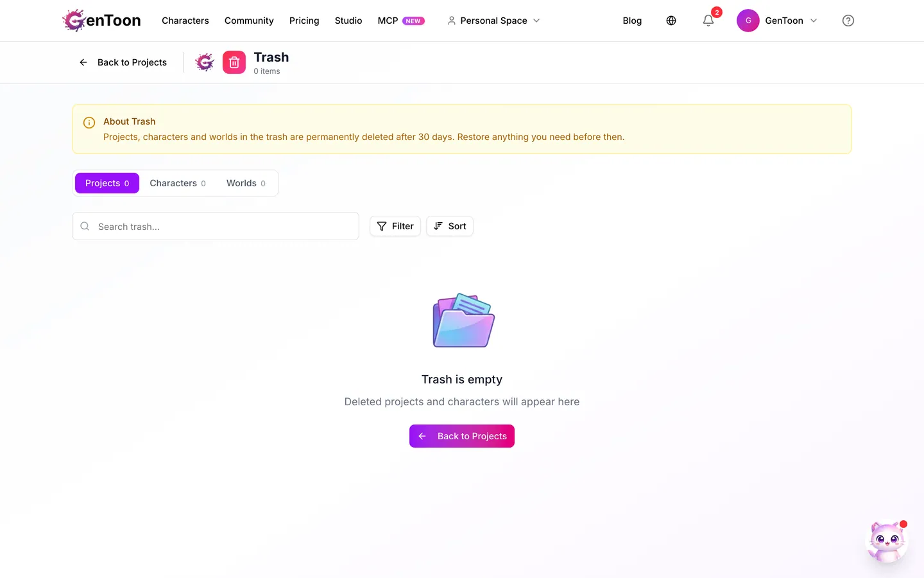924x578 pixels.
Task: Click "Deleted projects and characters will appear here"
Action: coord(462,402)
